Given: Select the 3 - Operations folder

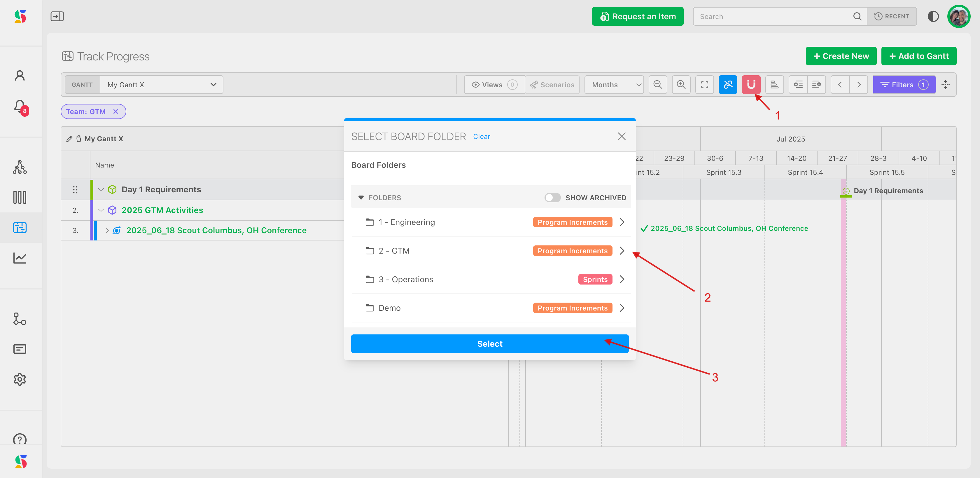Looking at the screenshot, I should [x=405, y=279].
